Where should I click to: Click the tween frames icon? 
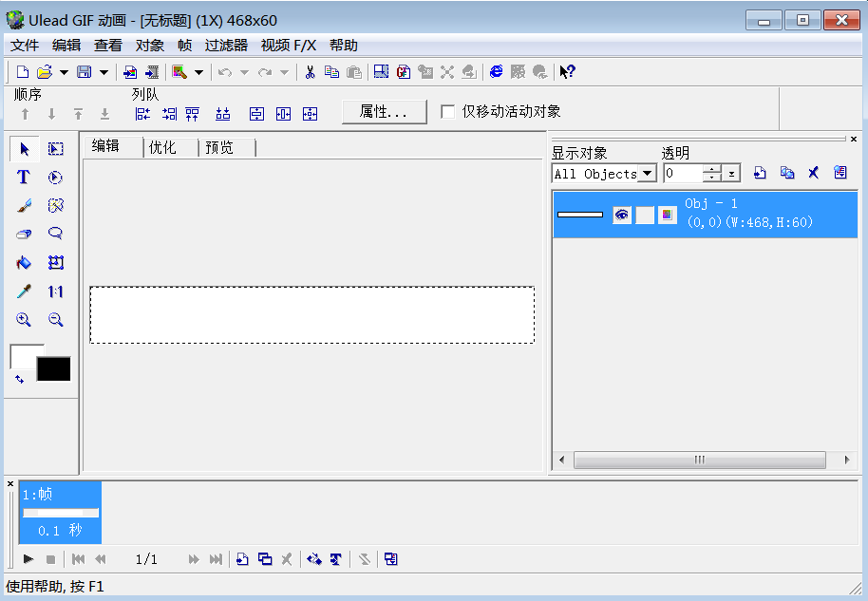click(314, 559)
